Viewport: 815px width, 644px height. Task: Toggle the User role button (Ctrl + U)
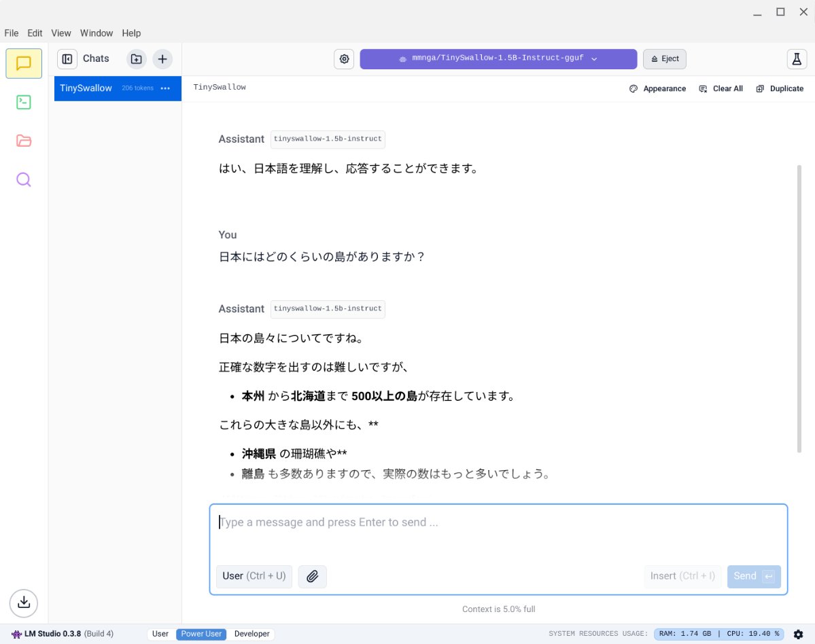click(254, 577)
